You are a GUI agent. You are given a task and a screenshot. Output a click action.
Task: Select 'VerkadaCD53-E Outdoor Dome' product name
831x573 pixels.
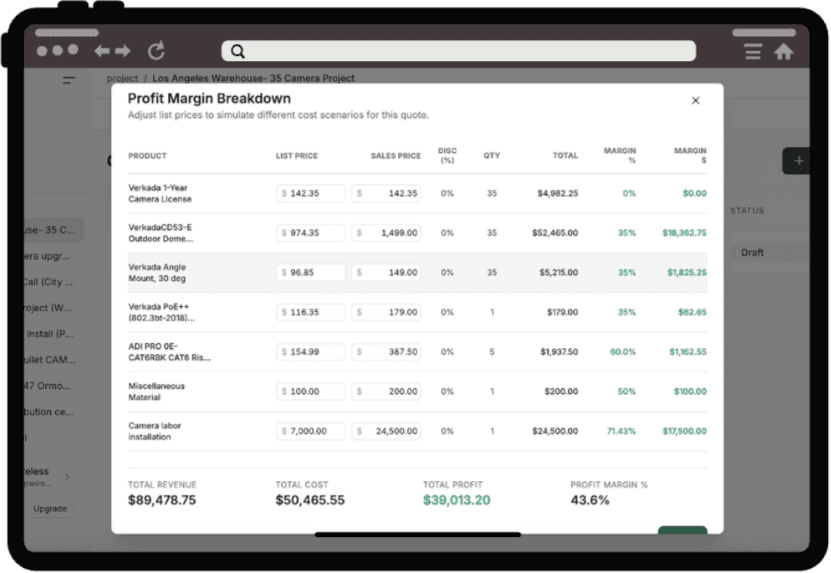point(161,233)
